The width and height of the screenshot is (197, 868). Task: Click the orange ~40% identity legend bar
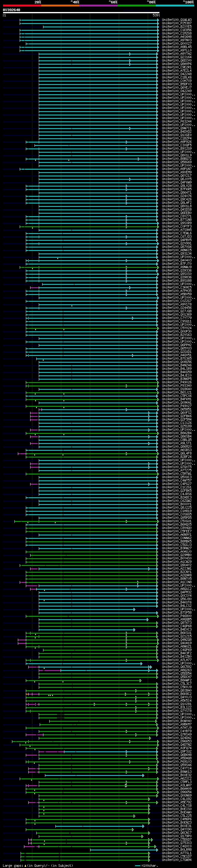point(60,6)
